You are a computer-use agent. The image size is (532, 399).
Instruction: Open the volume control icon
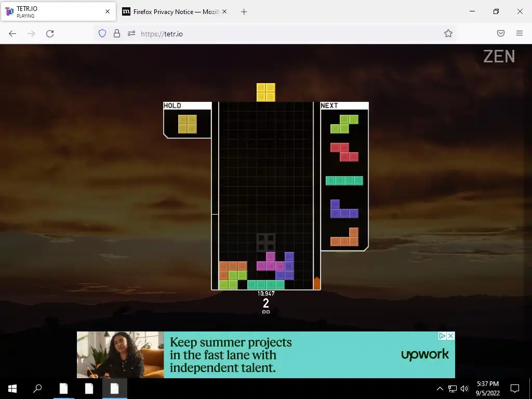click(x=464, y=389)
